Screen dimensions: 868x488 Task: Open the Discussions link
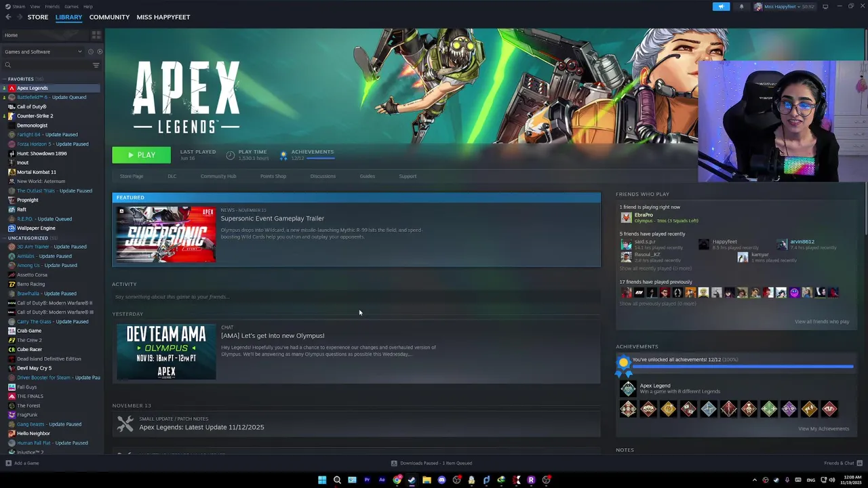323,176
